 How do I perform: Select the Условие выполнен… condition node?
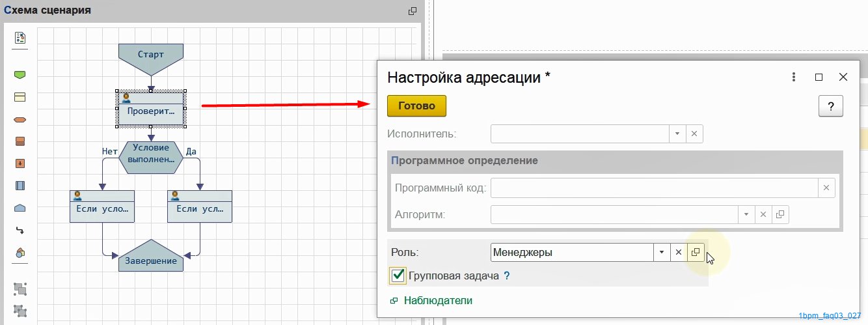coord(151,158)
